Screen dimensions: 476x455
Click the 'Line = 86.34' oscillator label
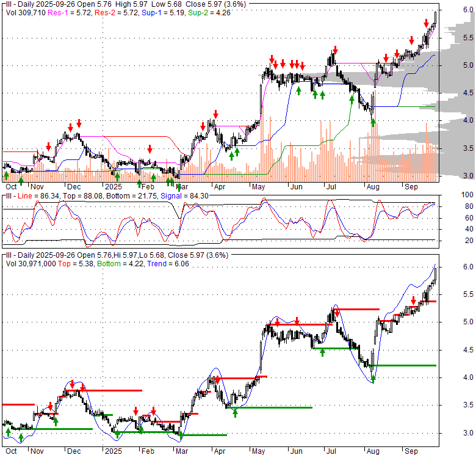tap(38, 196)
